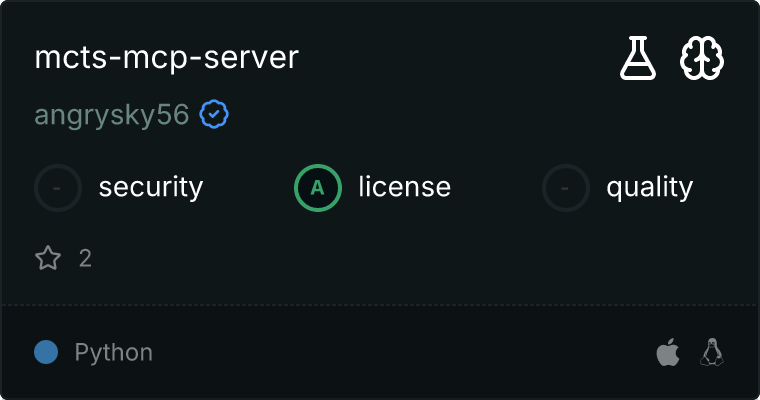Click the green A license grade badge
Viewport: 760px width, 400px height.
318,187
